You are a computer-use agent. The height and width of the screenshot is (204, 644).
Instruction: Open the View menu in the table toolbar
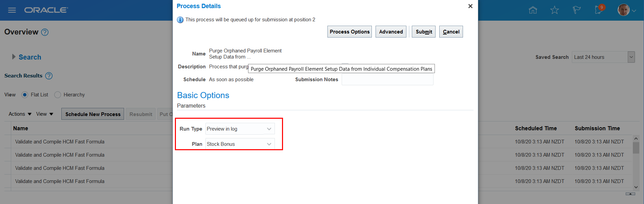[45, 114]
